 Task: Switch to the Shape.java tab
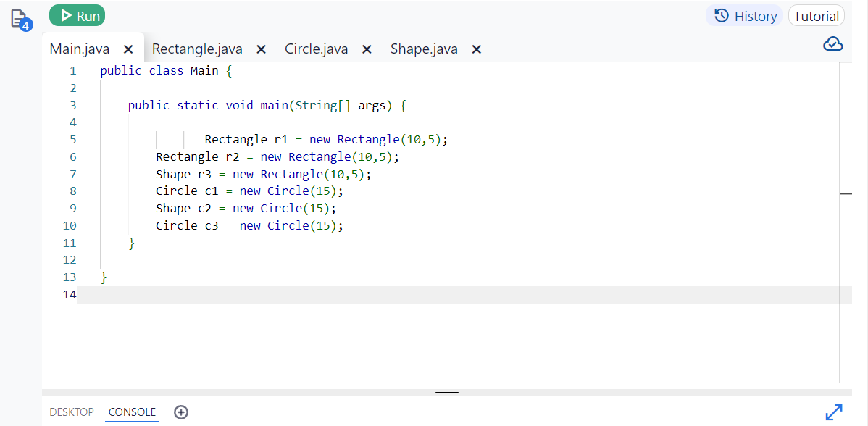[x=424, y=49]
